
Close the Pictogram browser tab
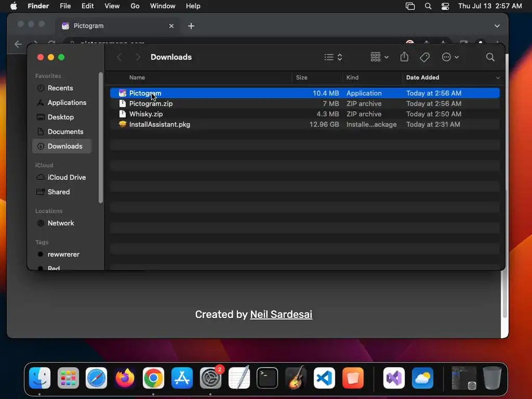171,26
